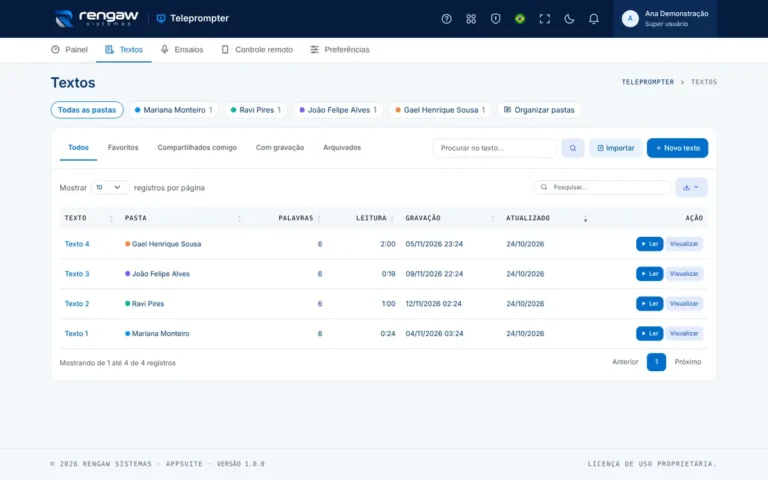Filter by João Felipe Alves folder chip
768x480 pixels.
click(x=338, y=110)
